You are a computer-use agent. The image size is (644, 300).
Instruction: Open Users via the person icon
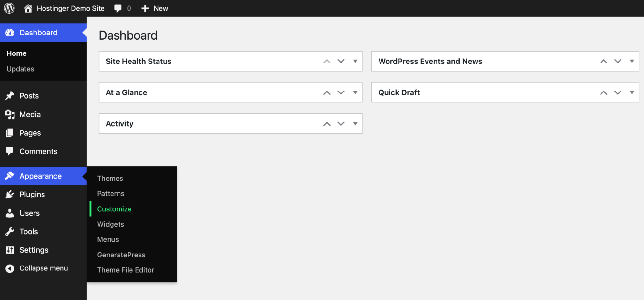click(10, 213)
